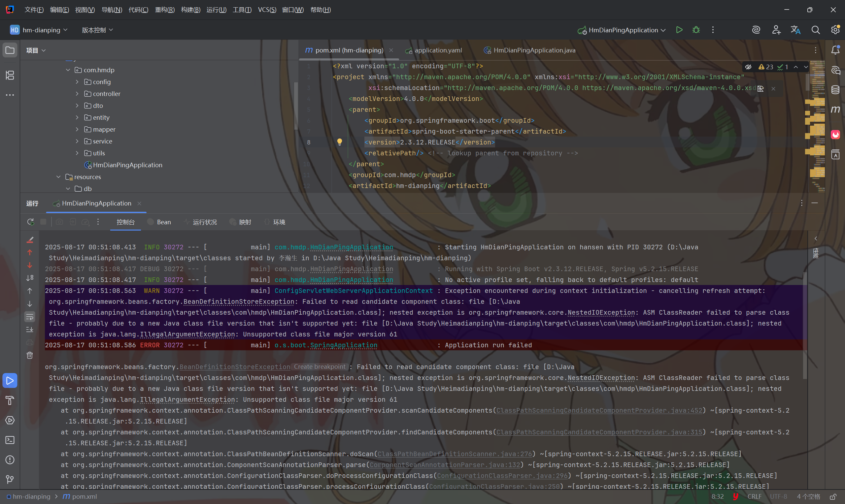Image resolution: width=845 pixels, height=504 pixels.
Task: Open the 构建(B) menu
Action: pos(190,10)
